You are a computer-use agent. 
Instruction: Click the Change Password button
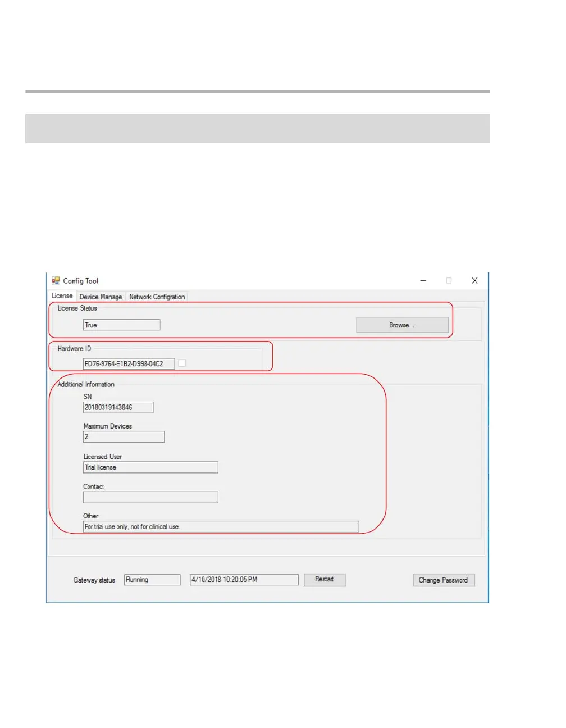(444, 580)
